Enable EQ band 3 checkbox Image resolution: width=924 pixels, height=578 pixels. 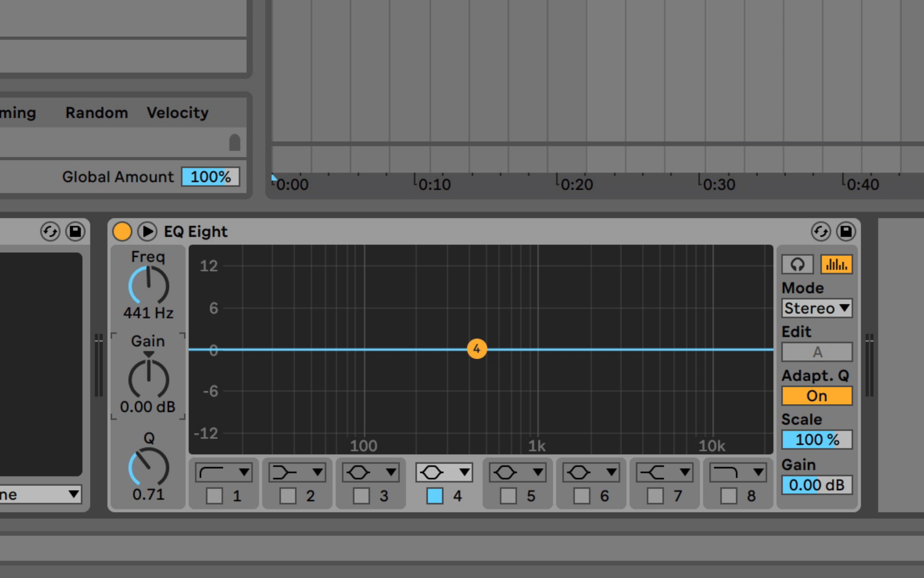(x=361, y=496)
